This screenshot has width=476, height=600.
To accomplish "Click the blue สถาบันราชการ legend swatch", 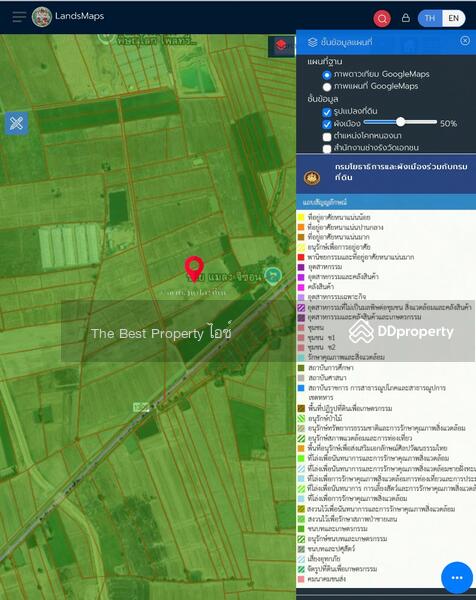I will click(x=301, y=388).
